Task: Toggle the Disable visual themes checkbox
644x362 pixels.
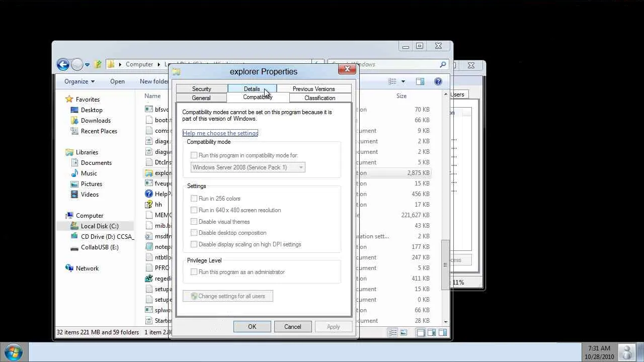Action: (194, 222)
